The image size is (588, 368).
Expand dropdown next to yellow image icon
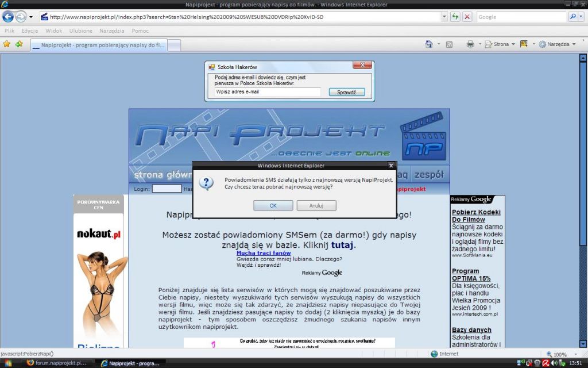(x=533, y=44)
